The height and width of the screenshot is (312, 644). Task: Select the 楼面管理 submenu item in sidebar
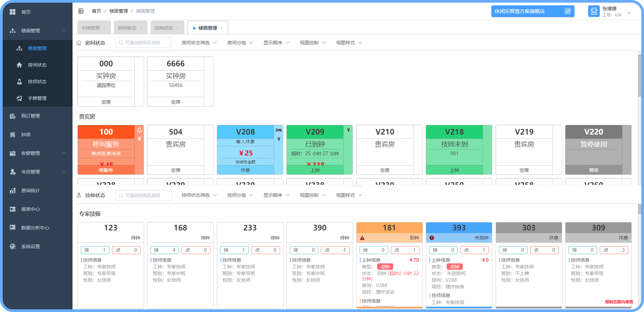[x=37, y=48]
